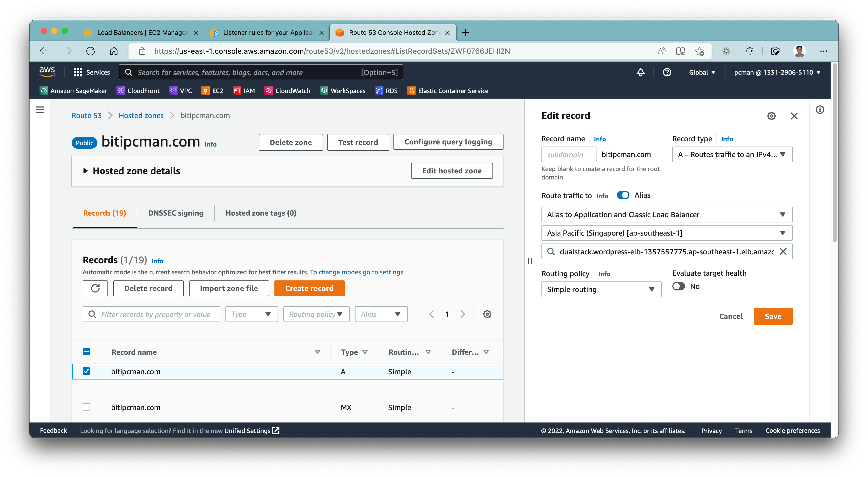Click Cancel in Edit record

731,316
